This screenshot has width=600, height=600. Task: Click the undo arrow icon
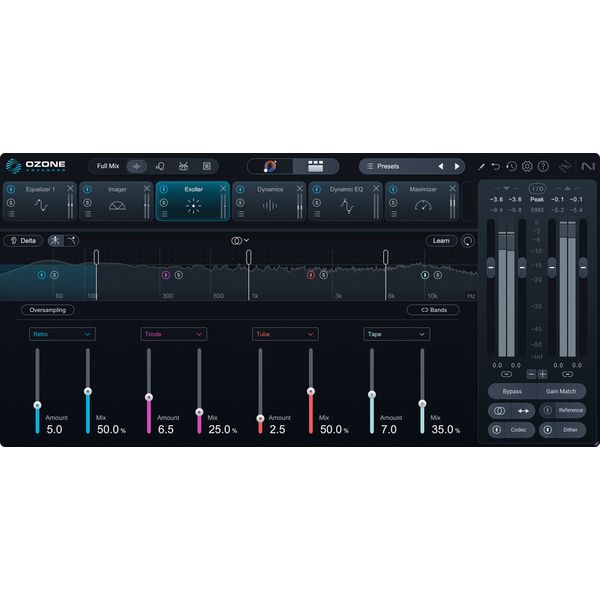(x=496, y=166)
